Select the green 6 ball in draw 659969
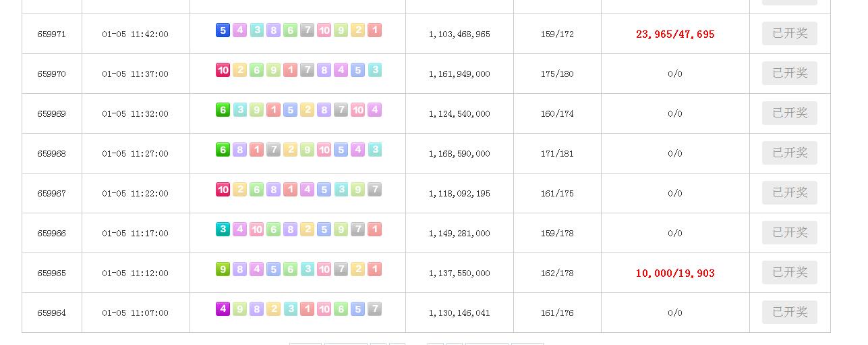 click(223, 110)
